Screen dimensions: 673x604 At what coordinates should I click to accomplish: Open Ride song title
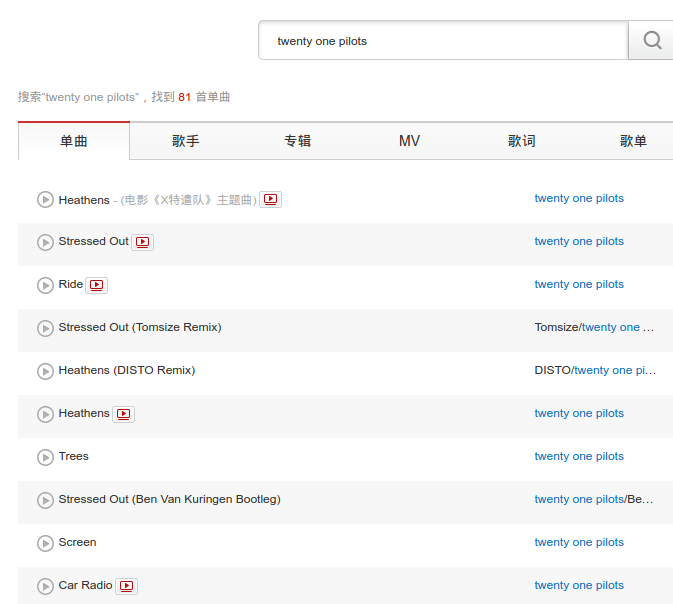(71, 284)
